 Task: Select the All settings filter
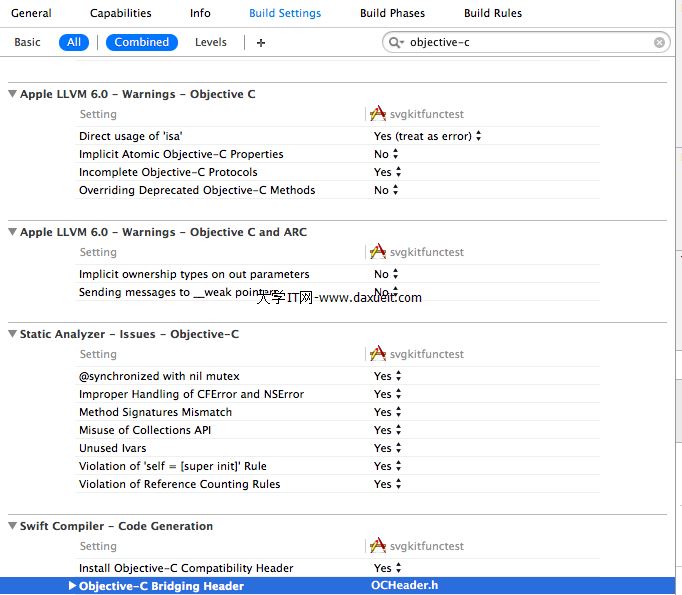click(x=74, y=42)
